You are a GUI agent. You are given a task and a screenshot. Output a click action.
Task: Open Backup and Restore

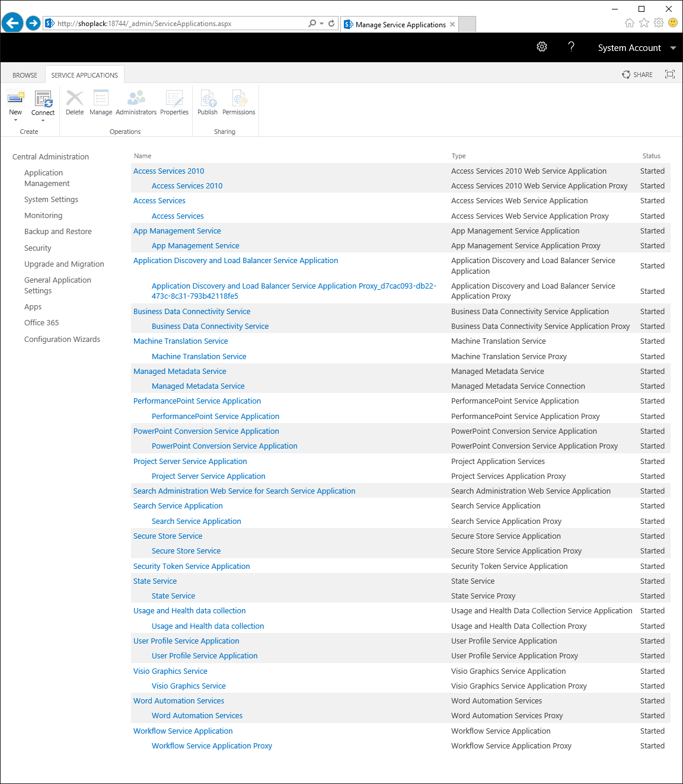(x=58, y=232)
